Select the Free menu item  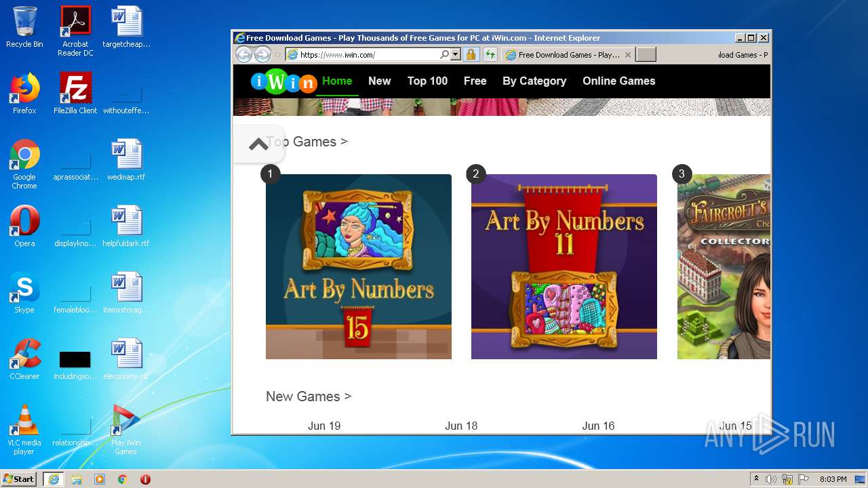pos(475,81)
